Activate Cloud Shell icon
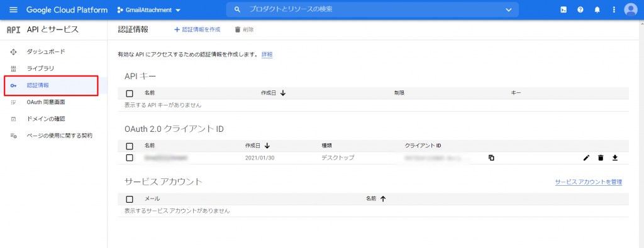 coord(563,10)
